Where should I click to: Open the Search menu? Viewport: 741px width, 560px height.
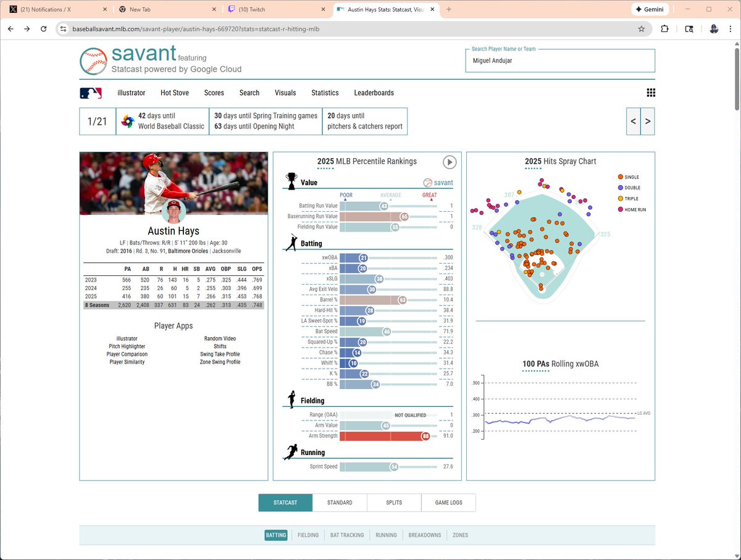[249, 93]
